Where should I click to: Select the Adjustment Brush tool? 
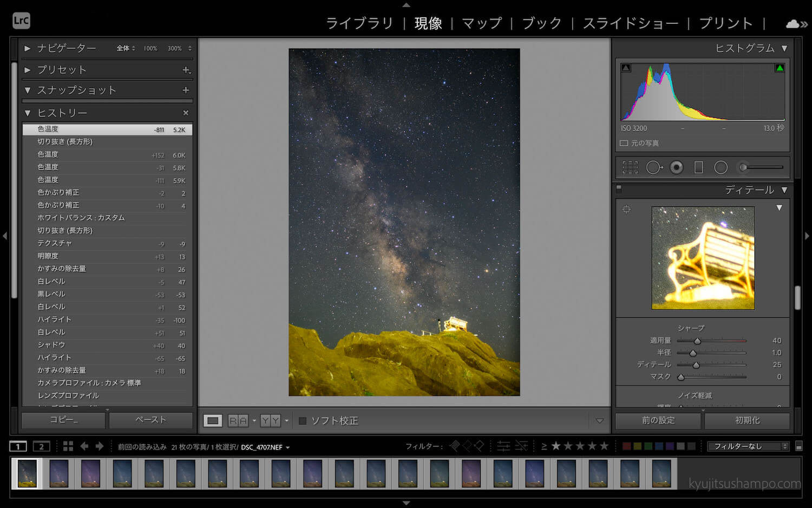point(762,167)
